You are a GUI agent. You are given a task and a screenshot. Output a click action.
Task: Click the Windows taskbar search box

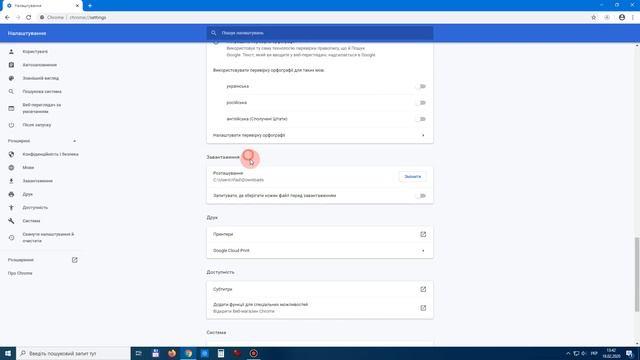(73, 353)
